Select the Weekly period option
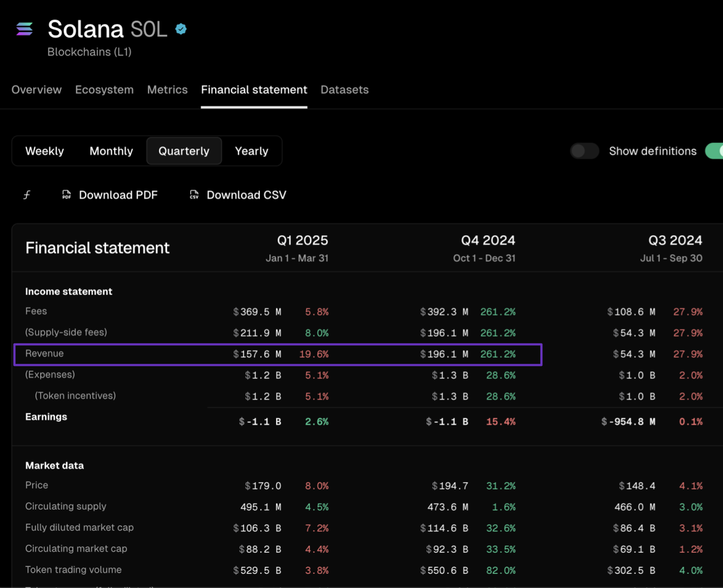 coord(45,151)
